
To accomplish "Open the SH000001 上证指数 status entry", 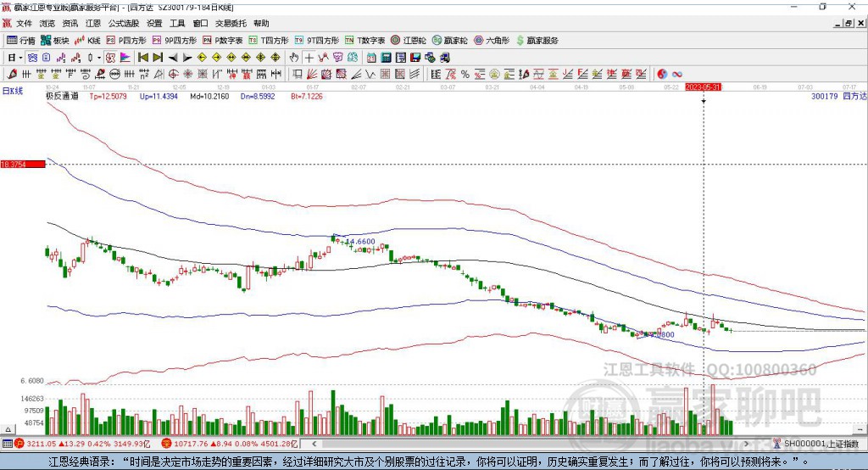I will click(816, 444).
